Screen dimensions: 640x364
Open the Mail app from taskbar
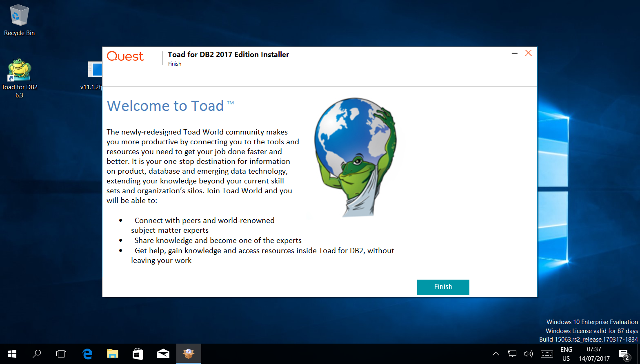[163, 354]
